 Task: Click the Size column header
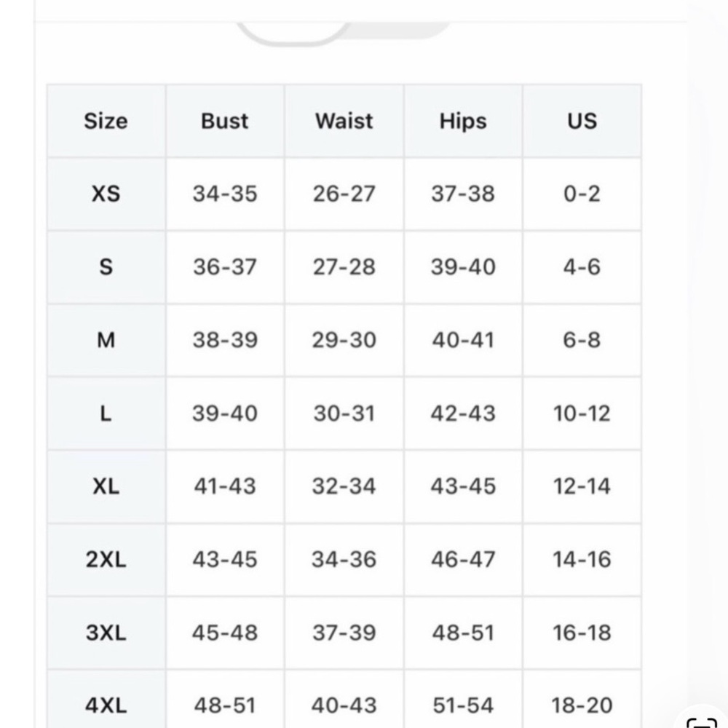coord(106,121)
